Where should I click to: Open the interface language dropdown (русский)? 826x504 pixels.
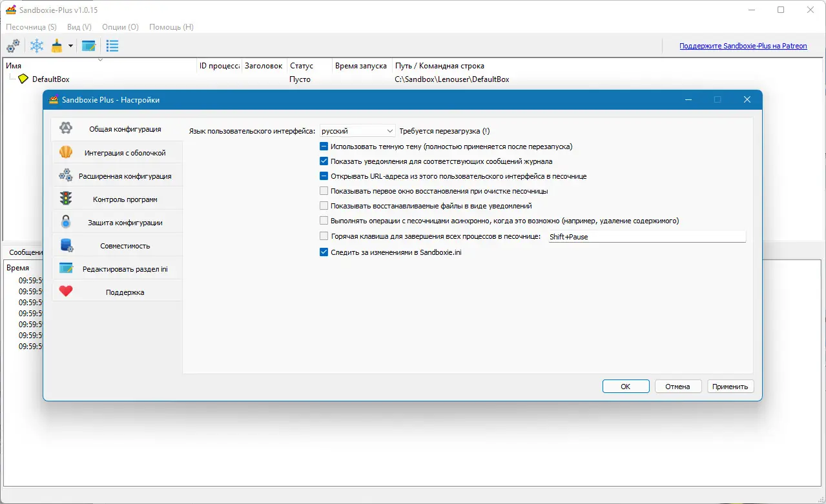(358, 130)
